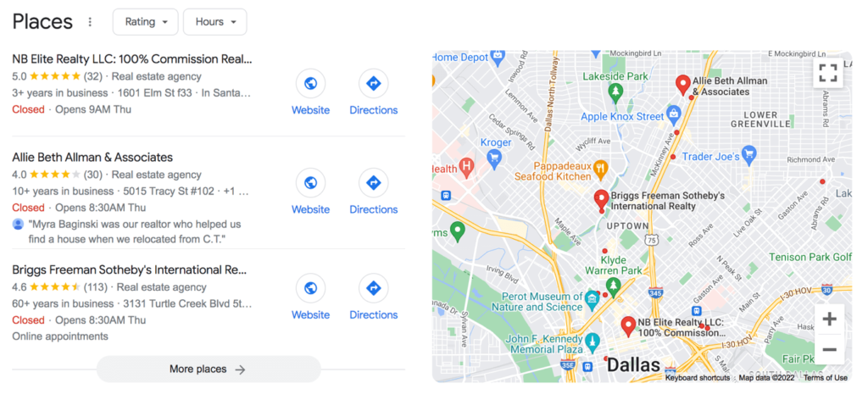Expand the Hours filter dropdown
Image resolution: width=868 pixels, height=400 pixels.
tap(215, 22)
